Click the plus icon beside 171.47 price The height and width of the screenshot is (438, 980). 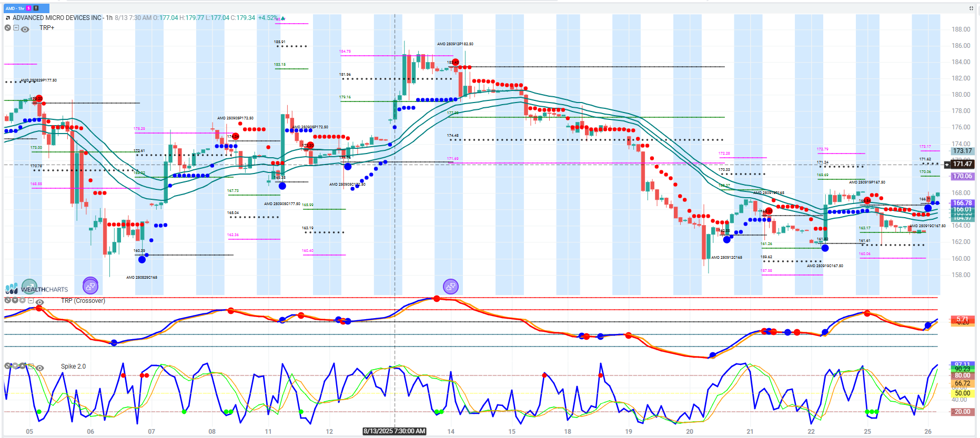947,165
